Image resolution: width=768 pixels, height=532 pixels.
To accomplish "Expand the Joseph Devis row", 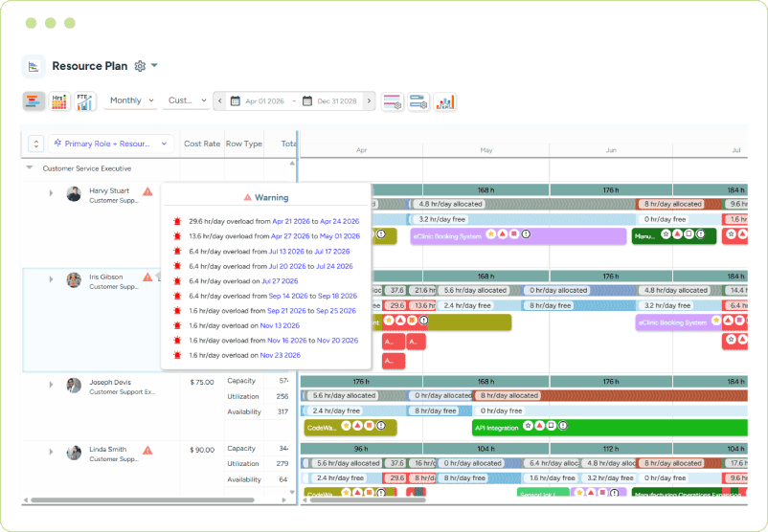I will 51,385.
